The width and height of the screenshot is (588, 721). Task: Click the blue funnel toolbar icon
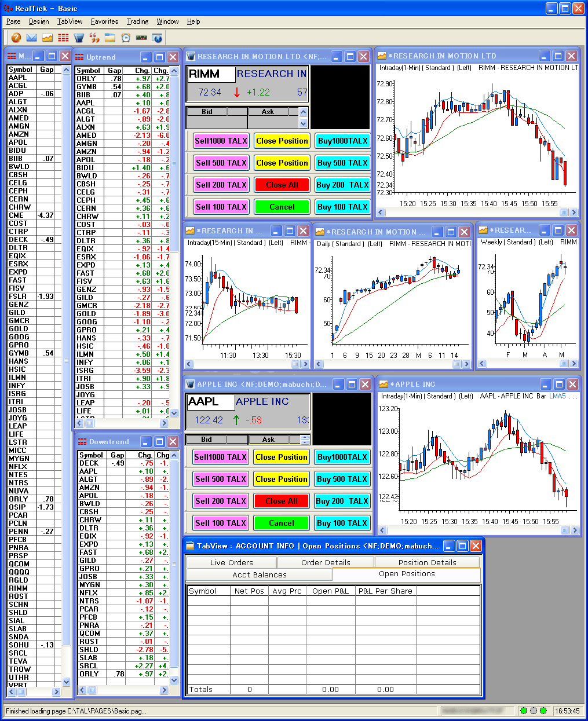pos(79,38)
